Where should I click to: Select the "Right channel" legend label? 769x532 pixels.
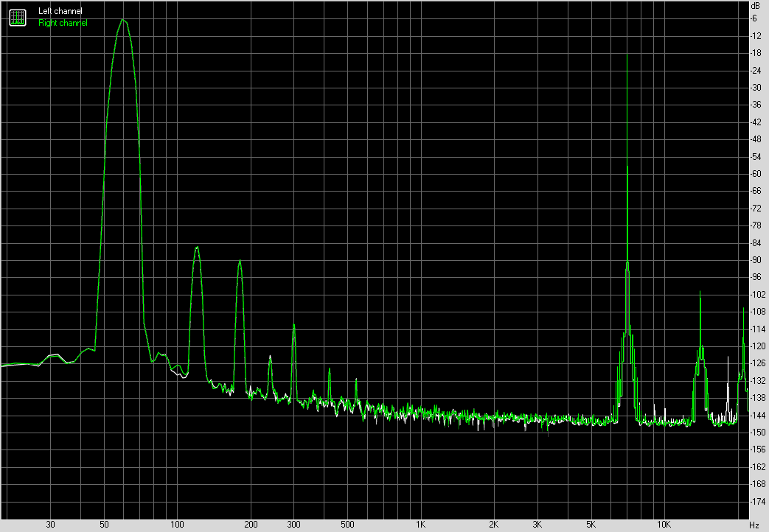click(x=63, y=23)
